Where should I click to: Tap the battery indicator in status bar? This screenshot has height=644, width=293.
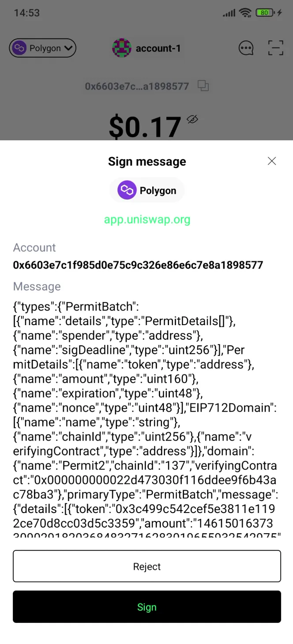(264, 13)
